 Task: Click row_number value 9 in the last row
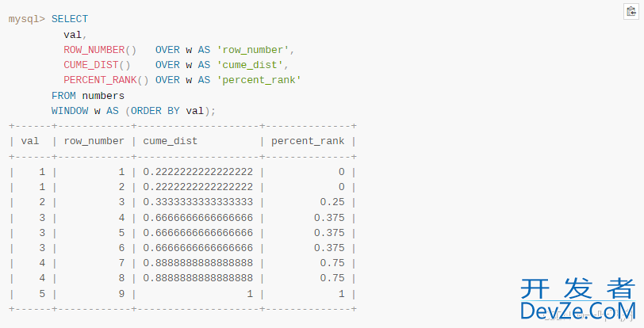click(x=121, y=293)
